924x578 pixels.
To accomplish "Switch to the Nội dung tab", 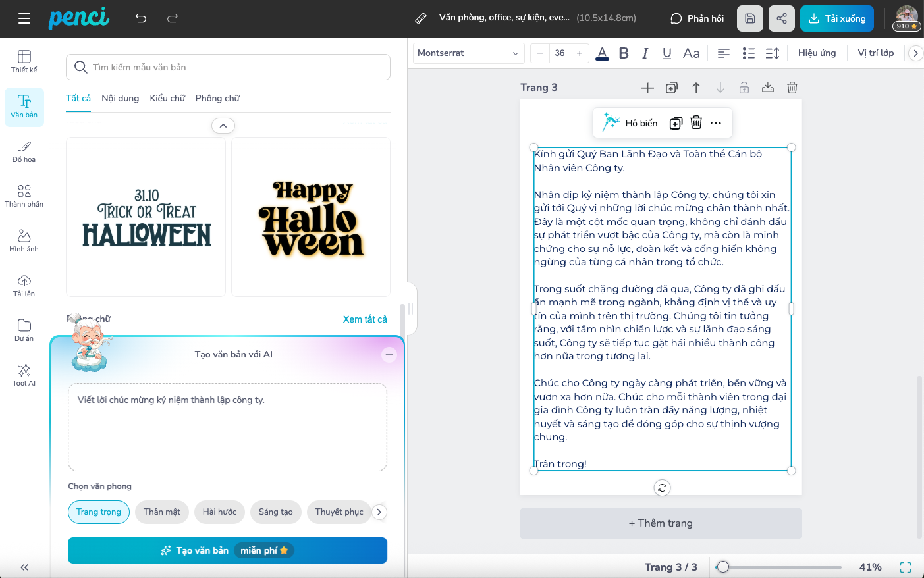I will pyautogui.click(x=120, y=98).
